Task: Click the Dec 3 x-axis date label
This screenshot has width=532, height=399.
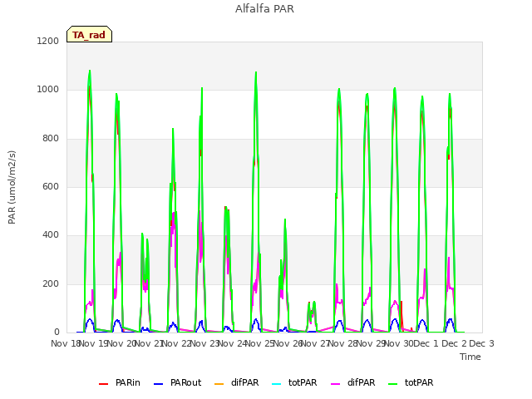Action: [x=481, y=343]
